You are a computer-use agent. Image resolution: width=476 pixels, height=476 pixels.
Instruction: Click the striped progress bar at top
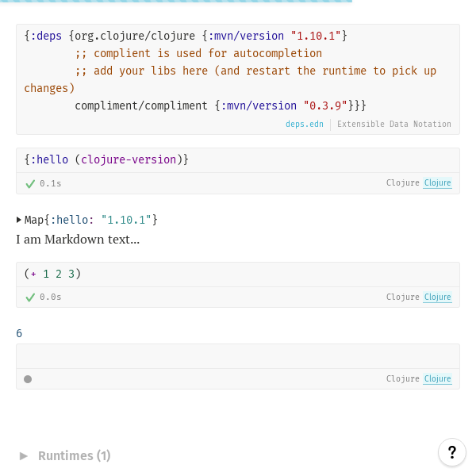coord(175,2)
